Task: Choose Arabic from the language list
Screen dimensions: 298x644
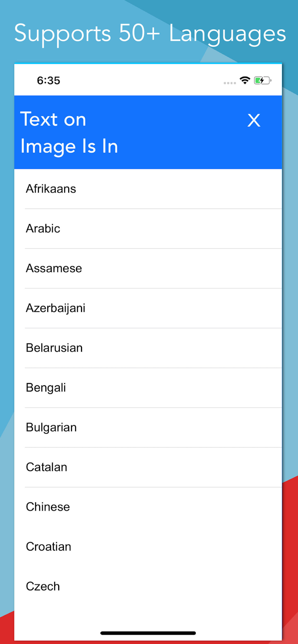Action: pyautogui.click(x=148, y=229)
